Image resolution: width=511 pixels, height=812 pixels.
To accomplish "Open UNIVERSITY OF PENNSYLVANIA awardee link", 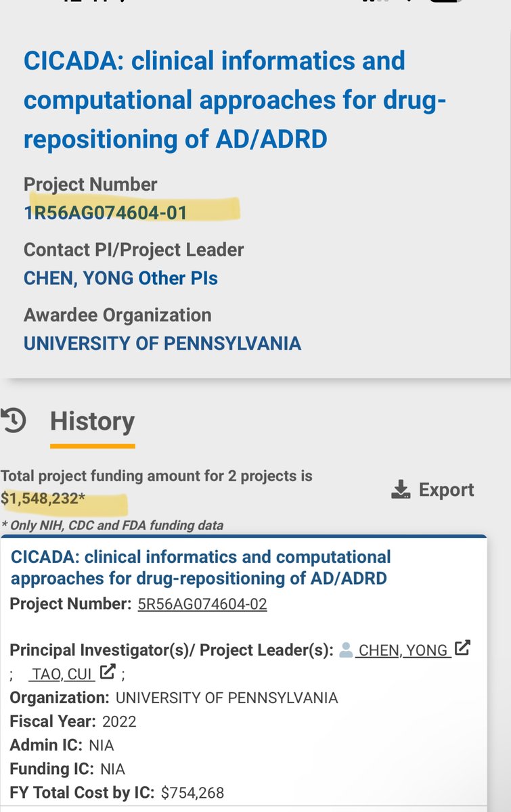I will click(162, 343).
